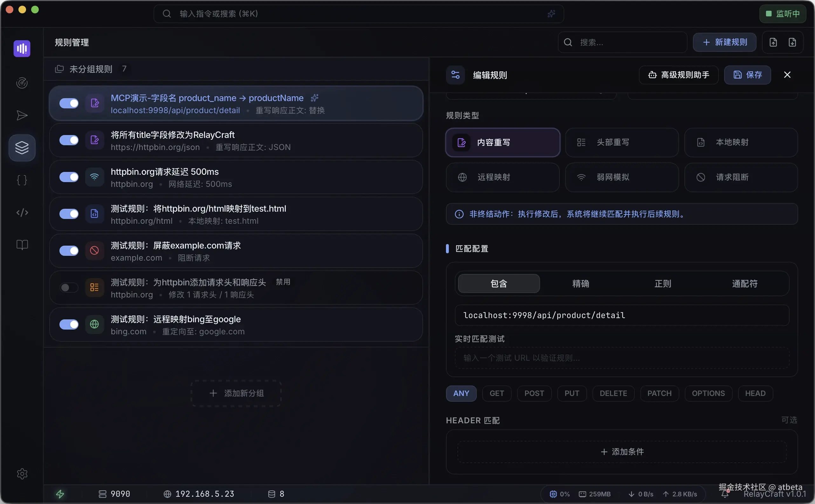Disable the httpbin.org请求延迟 500ms rule
This screenshot has width=815, height=504.
pyautogui.click(x=69, y=177)
